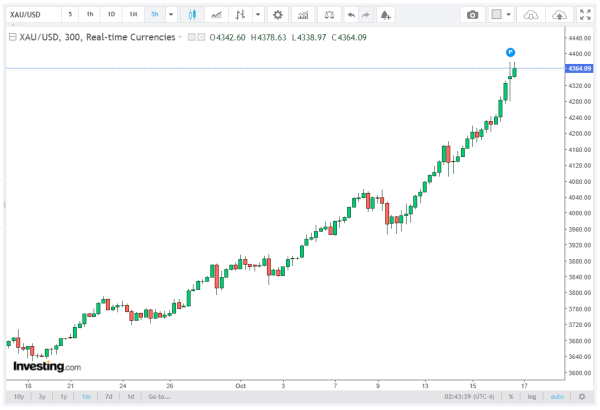Viewport: 600px width, 410px height.
Task: Collapse the XAU/USD legend
Action: [x=11, y=37]
